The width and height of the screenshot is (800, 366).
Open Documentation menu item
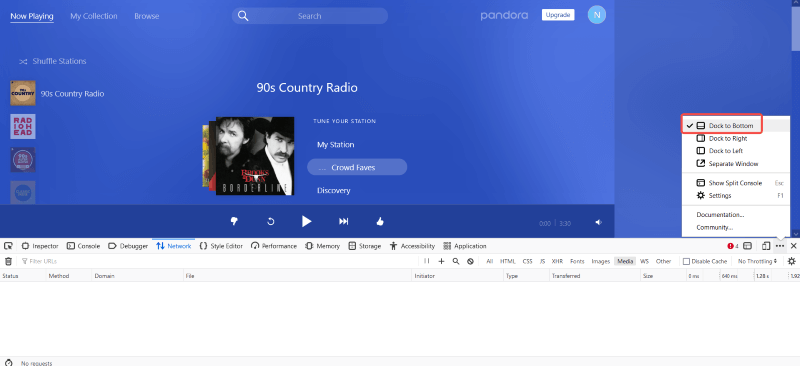736,215
